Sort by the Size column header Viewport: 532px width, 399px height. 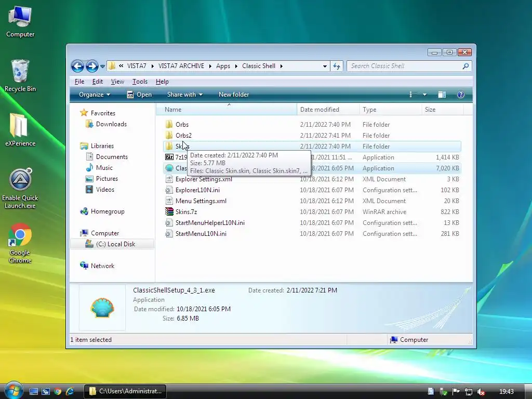point(442,110)
